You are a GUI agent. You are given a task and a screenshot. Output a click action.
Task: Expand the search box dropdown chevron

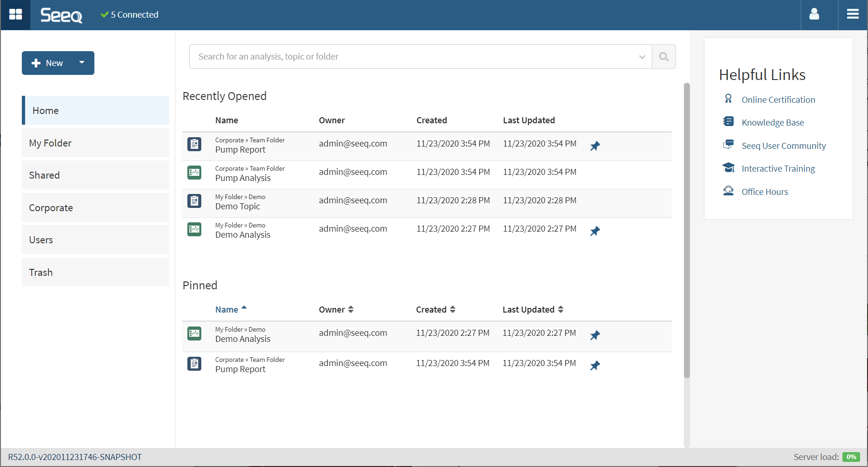coord(642,57)
